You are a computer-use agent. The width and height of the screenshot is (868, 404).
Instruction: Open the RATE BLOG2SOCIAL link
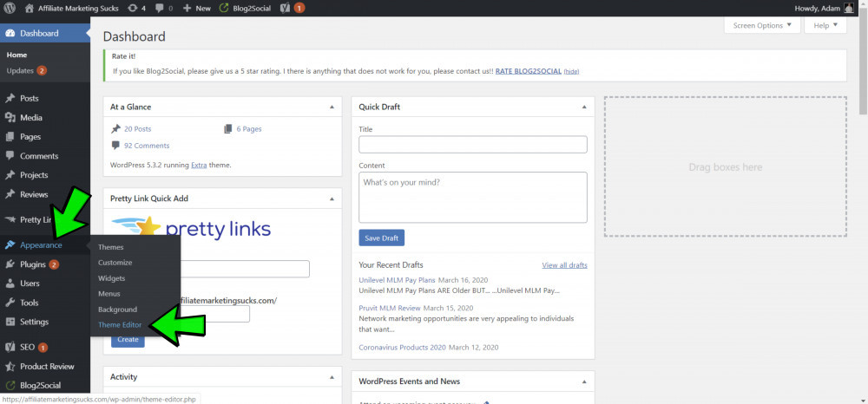[x=528, y=71]
